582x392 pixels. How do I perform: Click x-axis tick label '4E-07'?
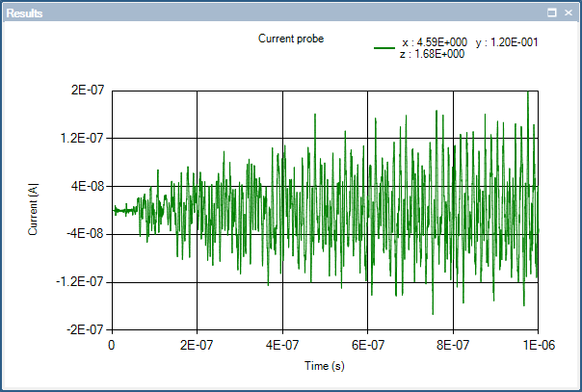[282, 345]
